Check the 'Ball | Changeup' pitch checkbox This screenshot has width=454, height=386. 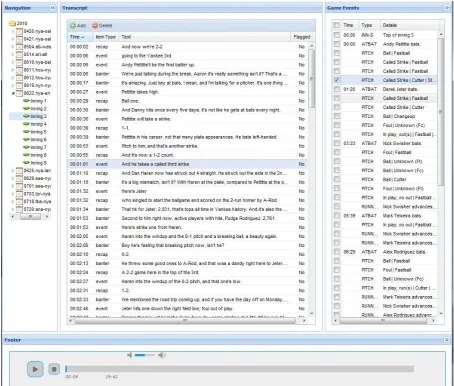[x=337, y=116]
